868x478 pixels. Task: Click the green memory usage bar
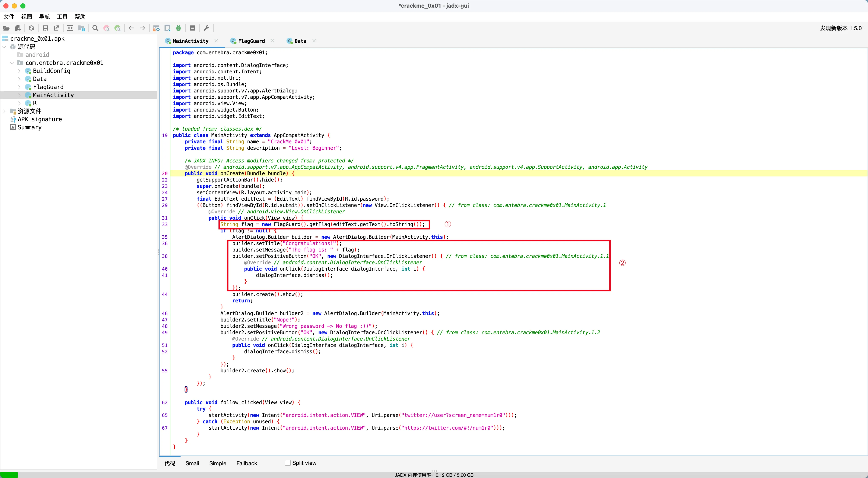point(9,475)
